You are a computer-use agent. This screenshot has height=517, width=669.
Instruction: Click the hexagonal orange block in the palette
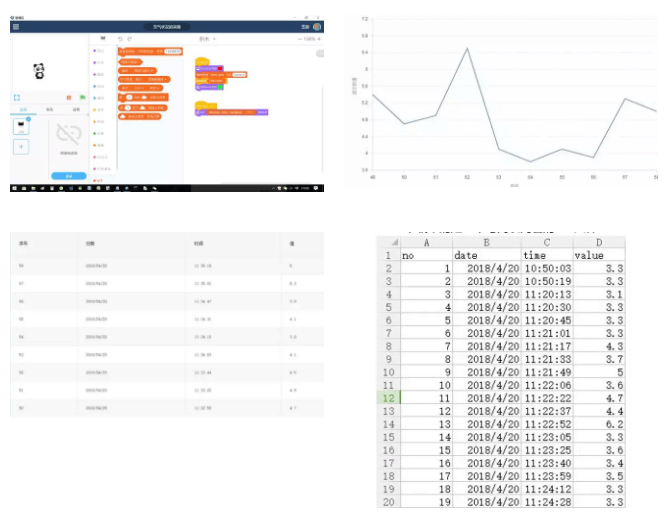(130, 62)
